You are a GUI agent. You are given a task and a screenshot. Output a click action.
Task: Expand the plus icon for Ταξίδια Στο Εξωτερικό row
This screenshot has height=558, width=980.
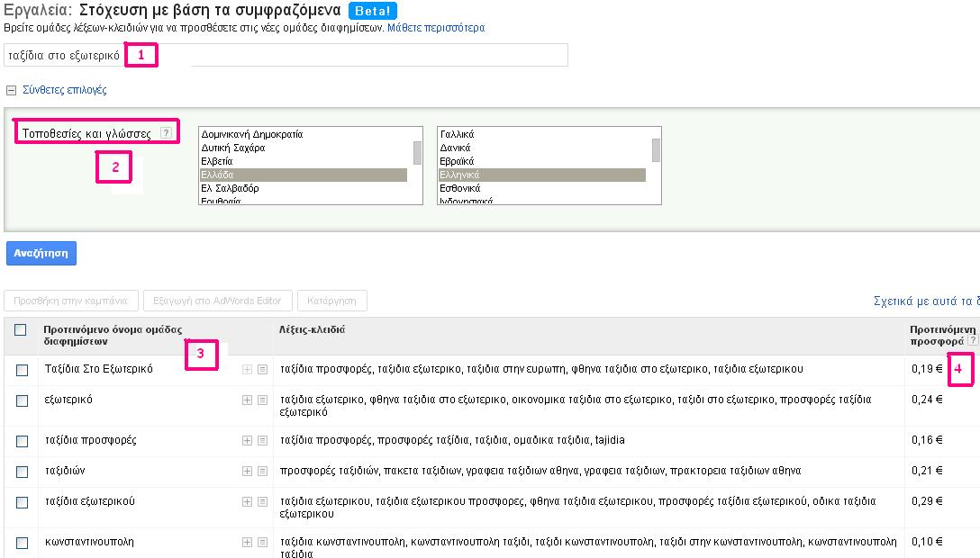click(248, 370)
